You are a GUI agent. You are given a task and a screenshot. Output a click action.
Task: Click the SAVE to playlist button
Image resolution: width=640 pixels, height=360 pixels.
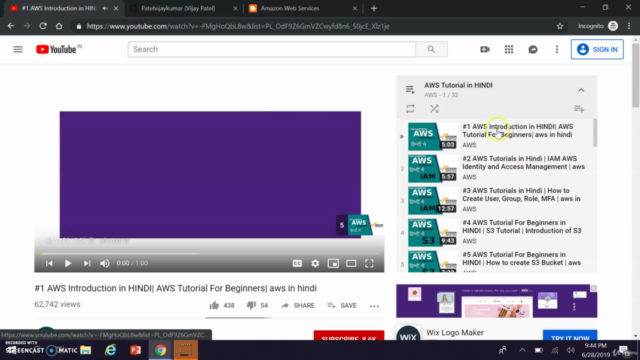click(x=342, y=305)
